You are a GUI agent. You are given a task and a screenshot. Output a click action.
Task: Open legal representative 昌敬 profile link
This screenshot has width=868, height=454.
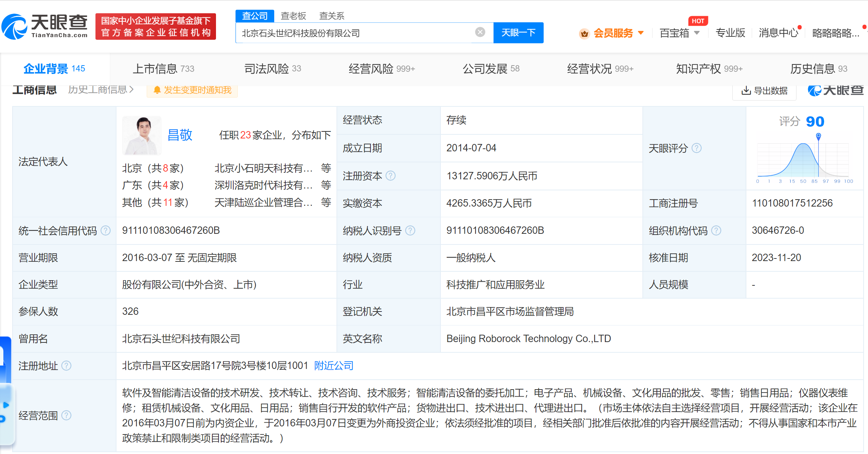[180, 135]
